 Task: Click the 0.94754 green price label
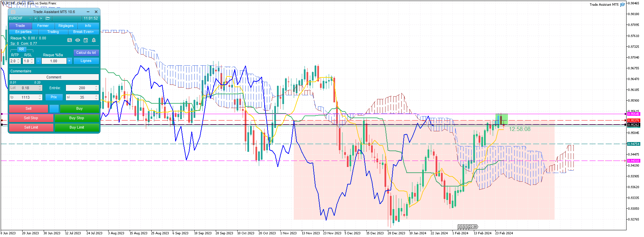tap(633, 144)
